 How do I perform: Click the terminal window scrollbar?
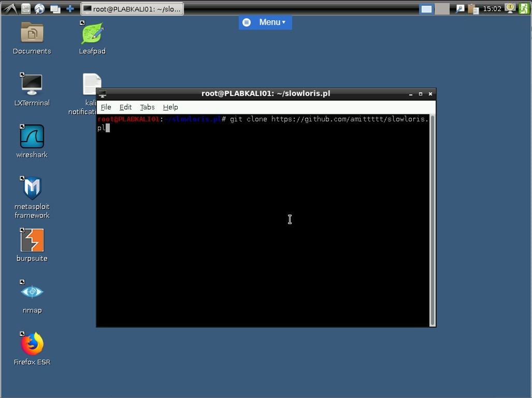click(x=432, y=218)
